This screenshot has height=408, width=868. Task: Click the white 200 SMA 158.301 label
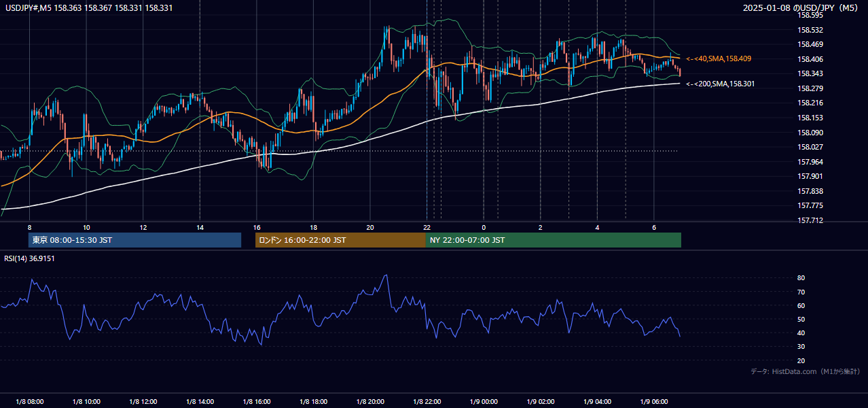pyautogui.click(x=721, y=84)
